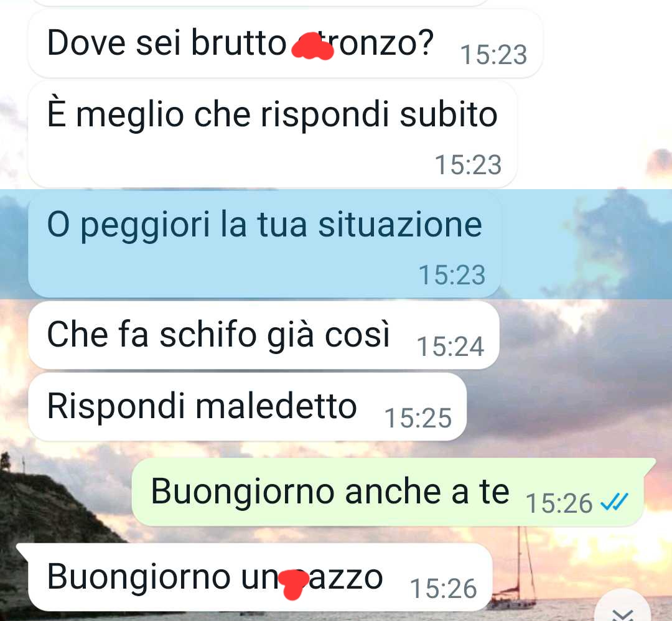Tap the "Che fa schifo già così" message
Viewport: 672px width, 621px height.
[x=264, y=335]
